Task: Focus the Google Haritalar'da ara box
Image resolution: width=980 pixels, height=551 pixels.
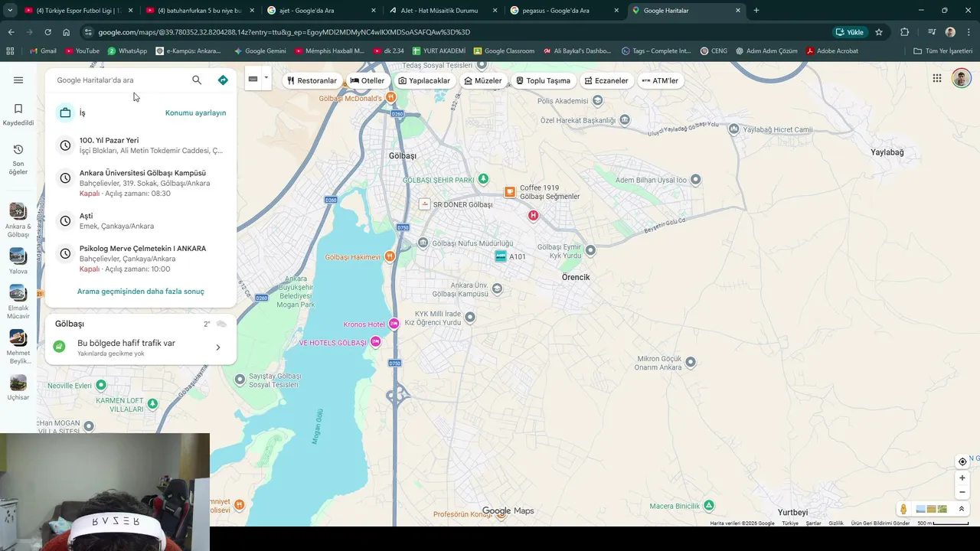Action: [119, 80]
